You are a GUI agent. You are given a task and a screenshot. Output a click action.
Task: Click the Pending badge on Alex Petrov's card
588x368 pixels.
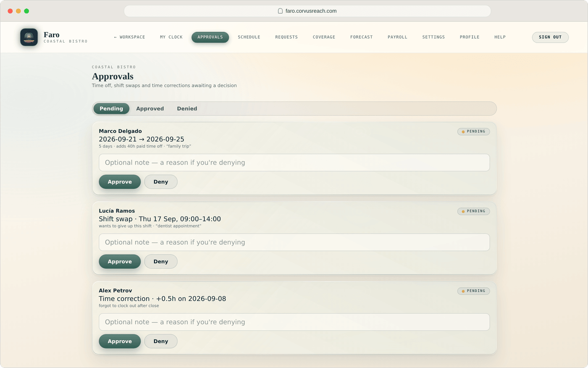coord(473,291)
